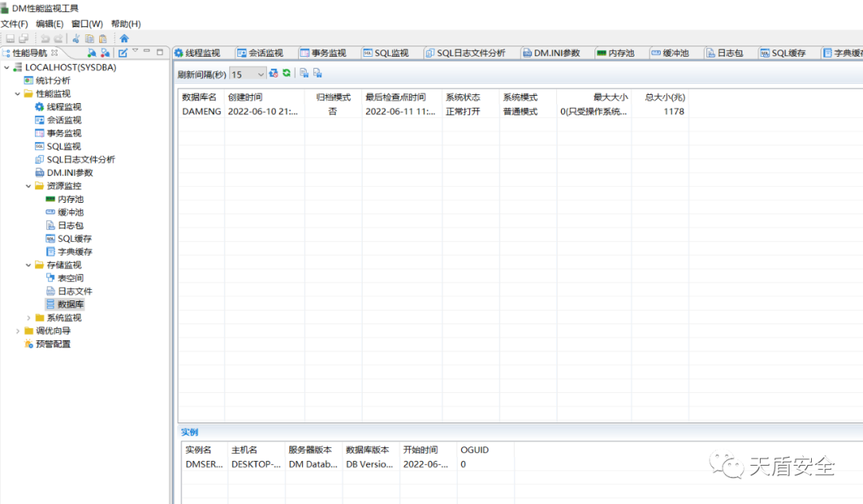Click the stop refresh icon beside interval dropdown
Viewport: 863px width, 504px height.
coord(274,73)
